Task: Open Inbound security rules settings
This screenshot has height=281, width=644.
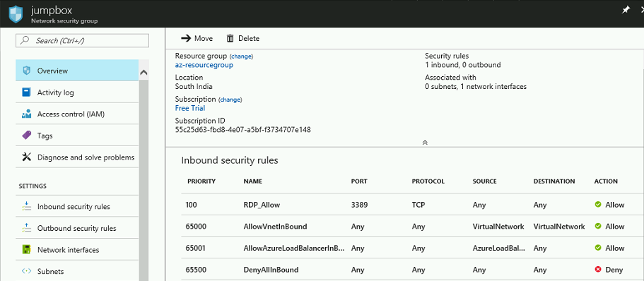Action: point(77,206)
